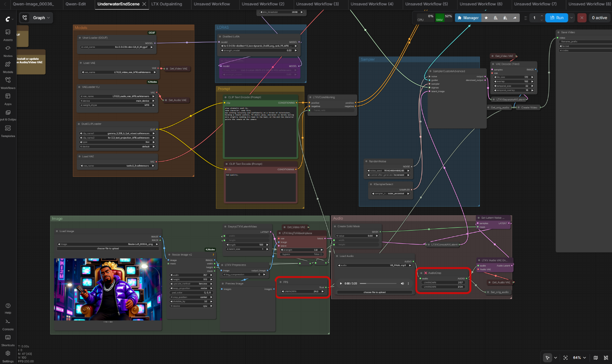Expand the Run button dropdown arrow
This screenshot has height=364, width=612.
click(572, 18)
